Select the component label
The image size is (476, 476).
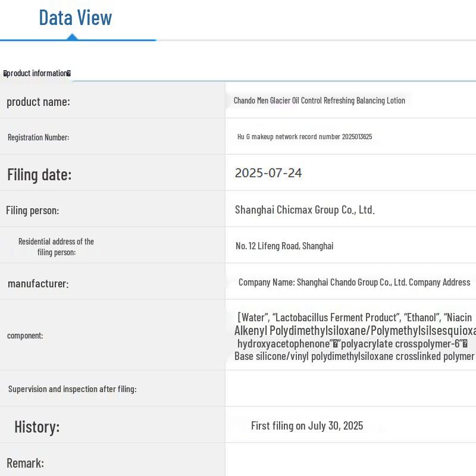[25, 336]
